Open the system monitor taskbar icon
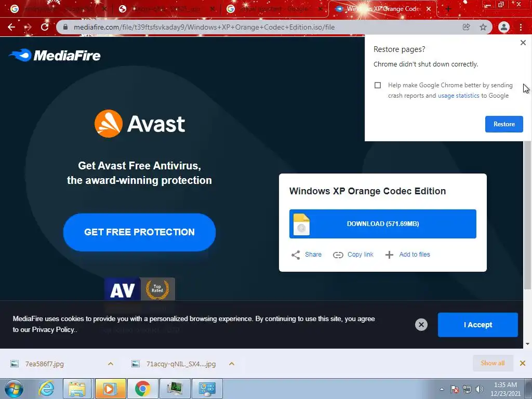 [x=175, y=389]
